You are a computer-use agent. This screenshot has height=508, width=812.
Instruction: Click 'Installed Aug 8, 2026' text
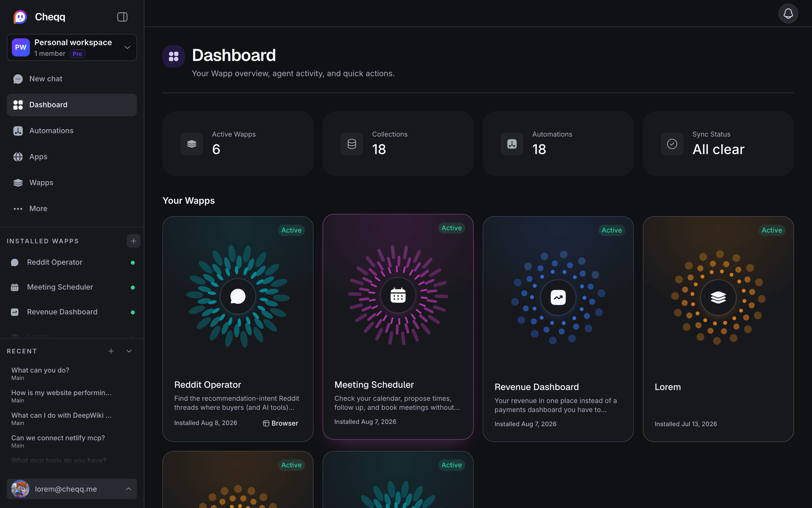tap(206, 423)
